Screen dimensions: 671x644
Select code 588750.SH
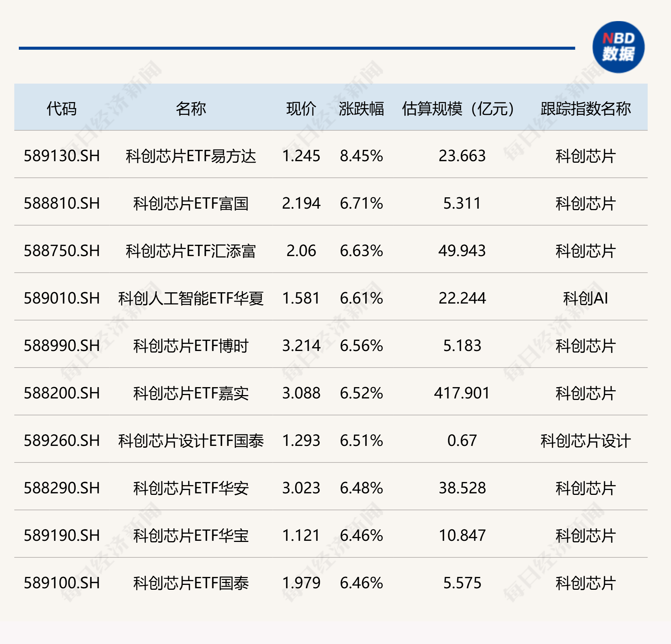click(61, 252)
